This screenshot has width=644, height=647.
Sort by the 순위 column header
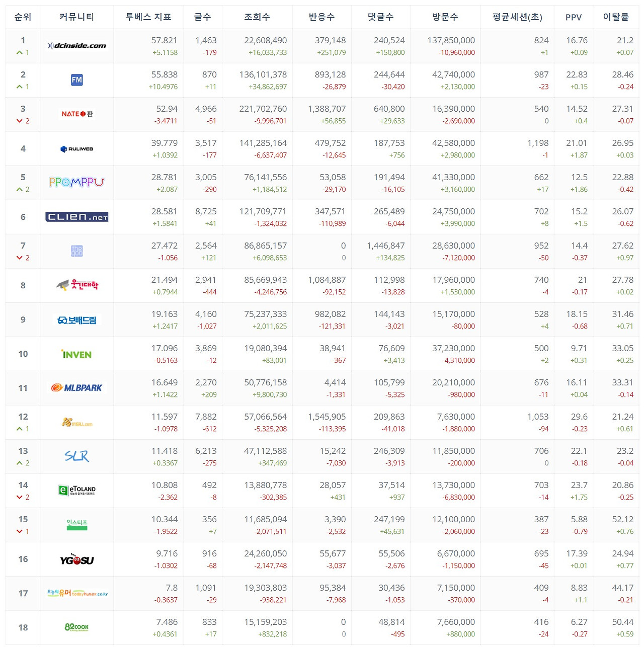pyautogui.click(x=23, y=17)
